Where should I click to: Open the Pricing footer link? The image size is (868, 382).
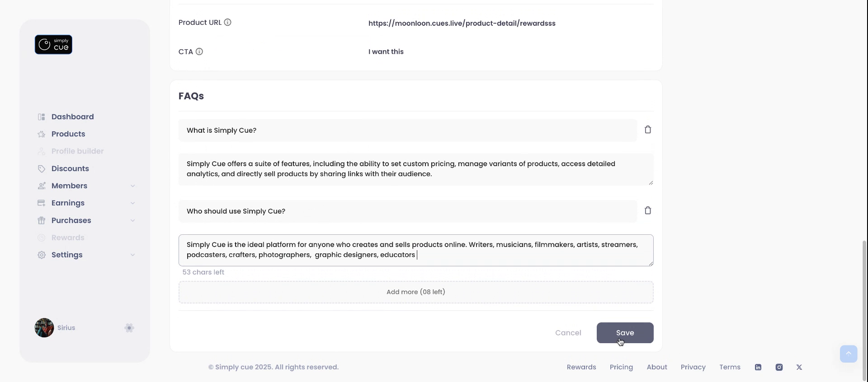(x=621, y=368)
